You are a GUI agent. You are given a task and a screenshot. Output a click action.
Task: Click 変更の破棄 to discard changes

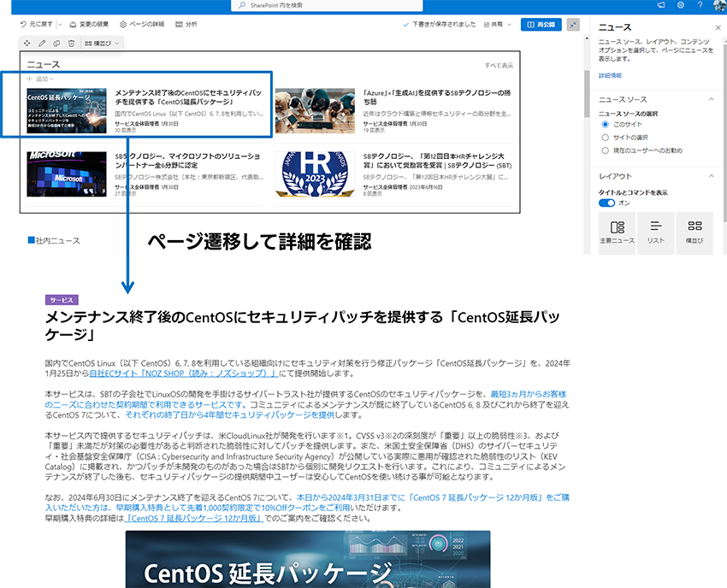pos(89,24)
